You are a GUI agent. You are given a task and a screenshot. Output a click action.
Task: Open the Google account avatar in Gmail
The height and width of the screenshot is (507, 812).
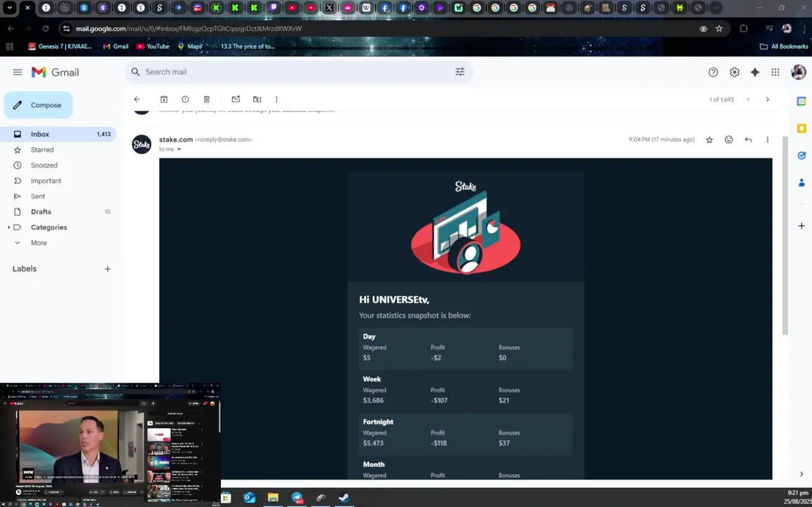pos(799,72)
